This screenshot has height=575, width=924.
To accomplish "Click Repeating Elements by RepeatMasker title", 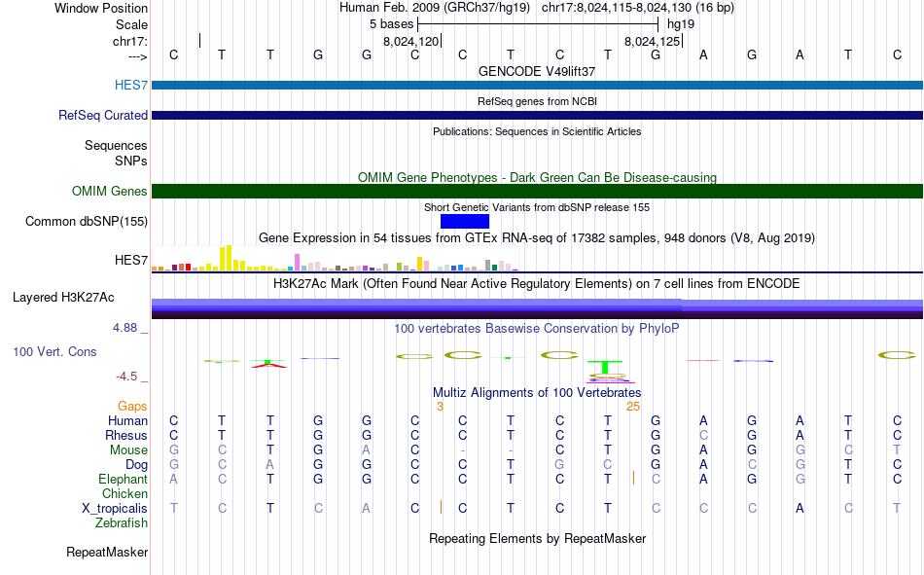I will tap(537, 538).
